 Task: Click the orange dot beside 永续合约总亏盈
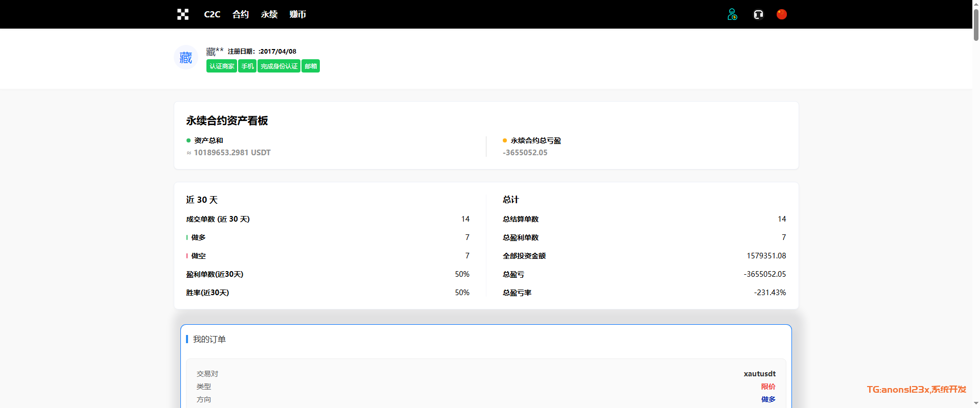point(505,140)
